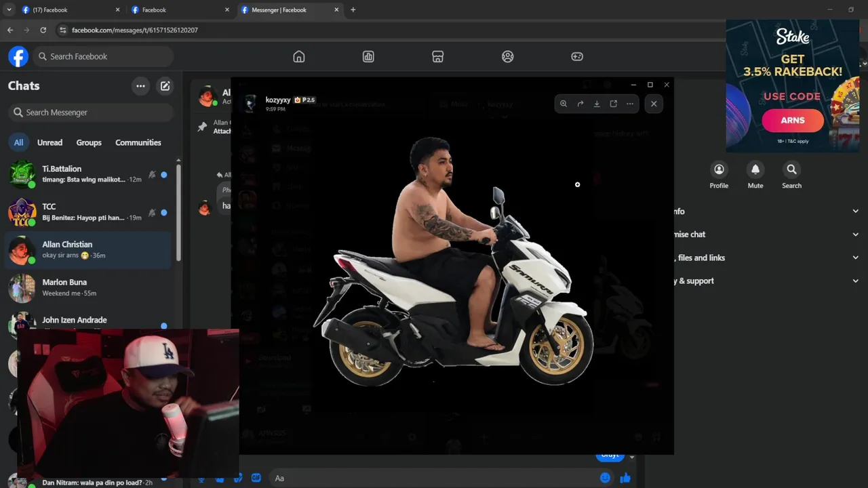Viewport: 868px width, 488px height.
Task: Open the Marketplace icon
Action: click(438, 56)
